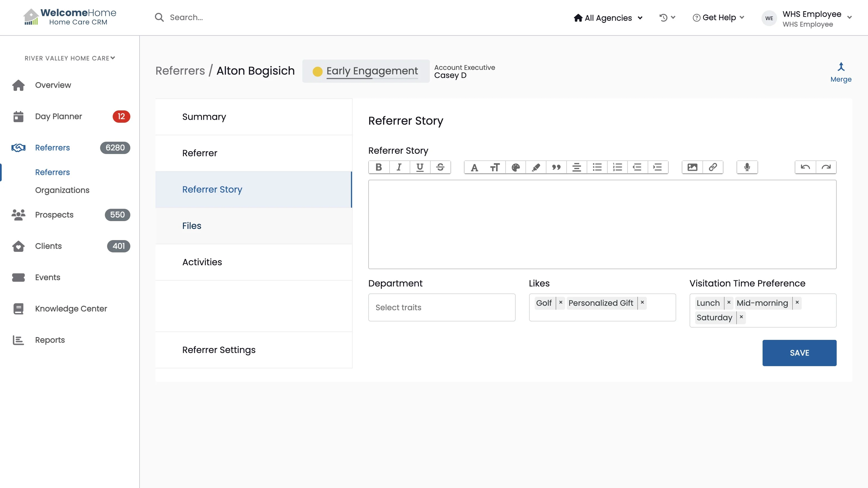This screenshot has width=868, height=488.
Task: Open the Get Help menu
Action: [x=718, y=18]
